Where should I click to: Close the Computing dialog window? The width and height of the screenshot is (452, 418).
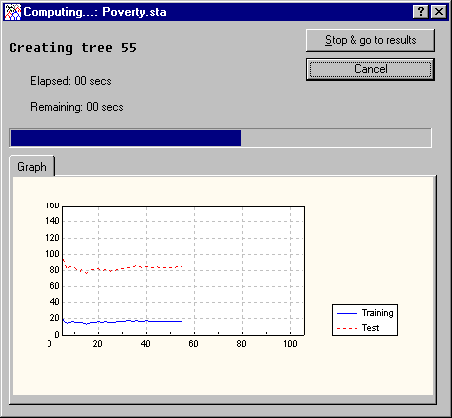click(x=439, y=12)
